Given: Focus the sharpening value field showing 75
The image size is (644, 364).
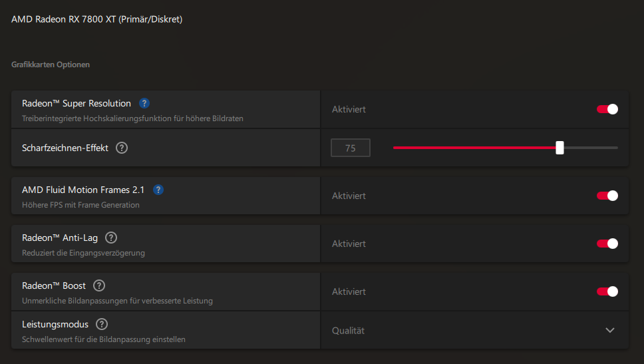Looking at the screenshot, I should click(351, 148).
